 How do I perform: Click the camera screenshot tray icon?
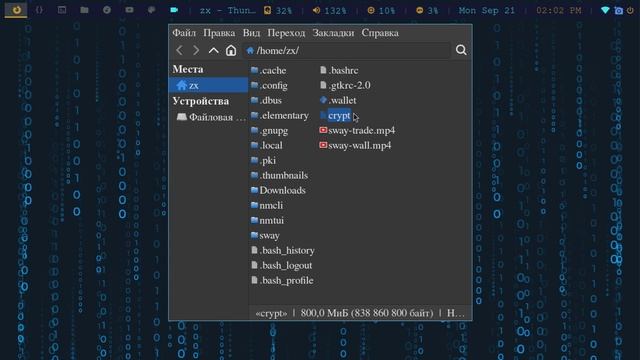(619, 11)
